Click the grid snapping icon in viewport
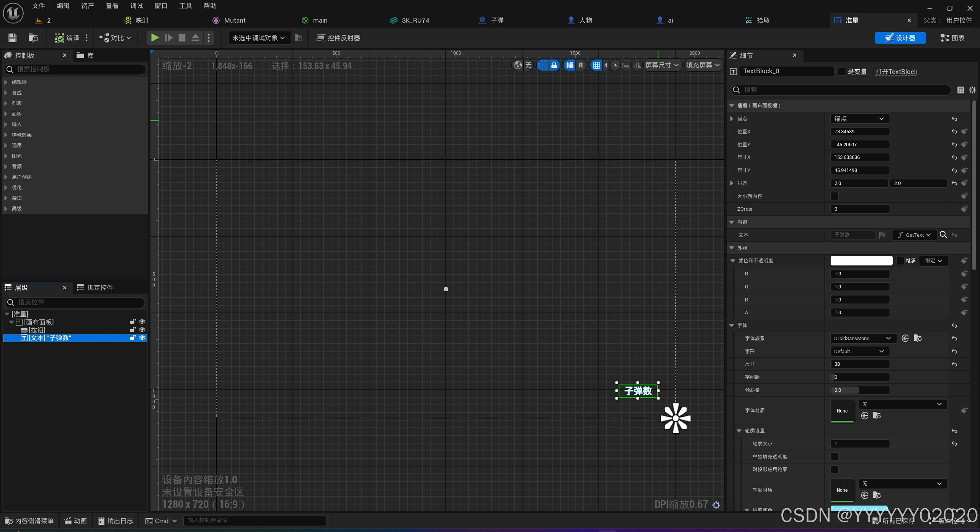This screenshot has height=532, width=980. (596, 65)
